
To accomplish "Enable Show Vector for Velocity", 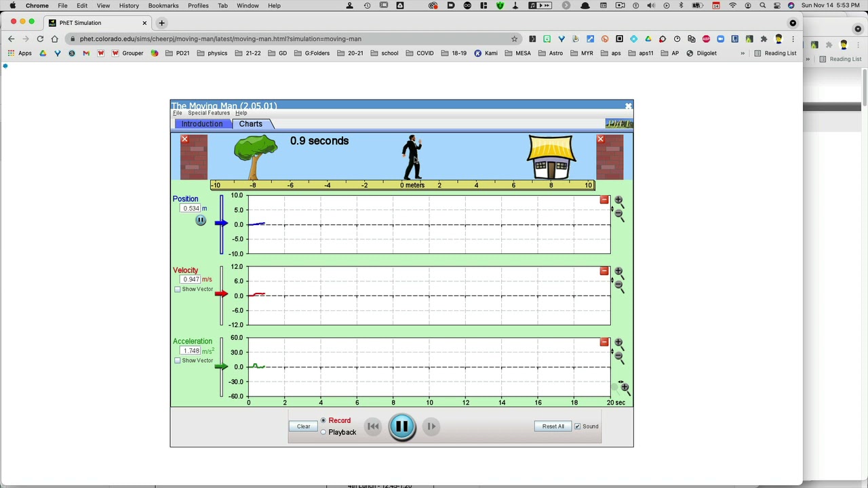I will click(x=178, y=289).
